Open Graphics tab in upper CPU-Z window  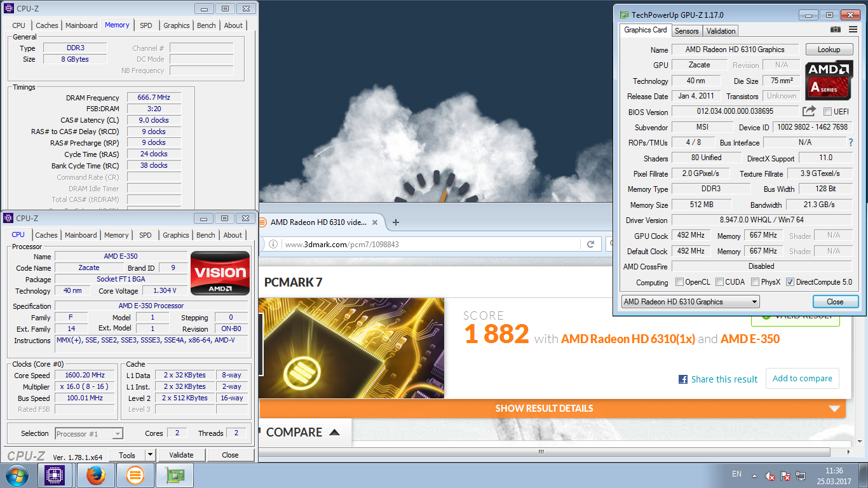[177, 25]
